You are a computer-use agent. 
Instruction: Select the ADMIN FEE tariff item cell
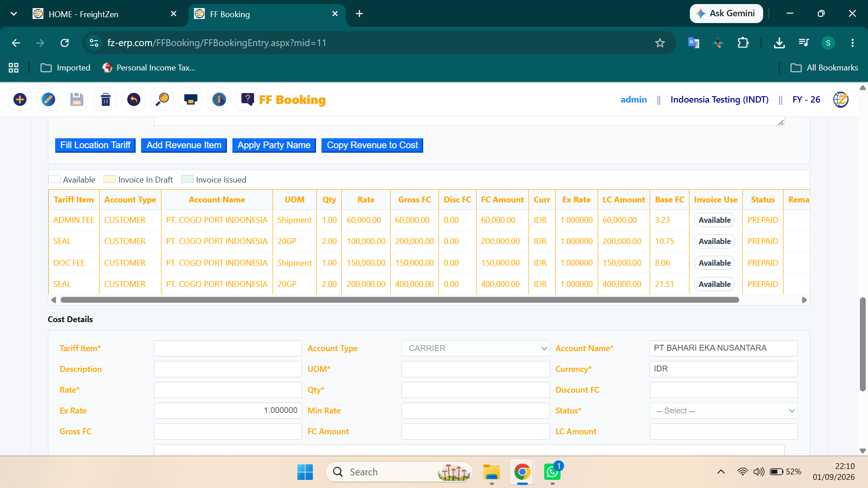[74, 220]
